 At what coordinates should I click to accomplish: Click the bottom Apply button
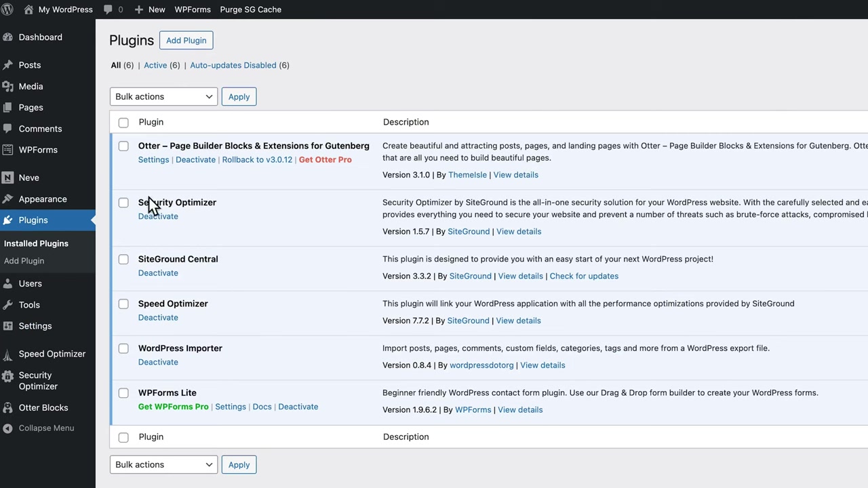point(239,464)
